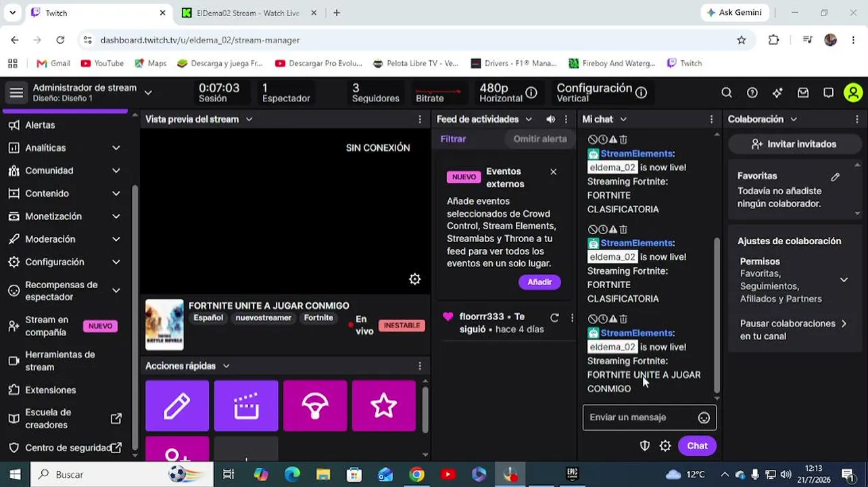Open chat settings gear icon
868x487 pixels.
click(665, 446)
